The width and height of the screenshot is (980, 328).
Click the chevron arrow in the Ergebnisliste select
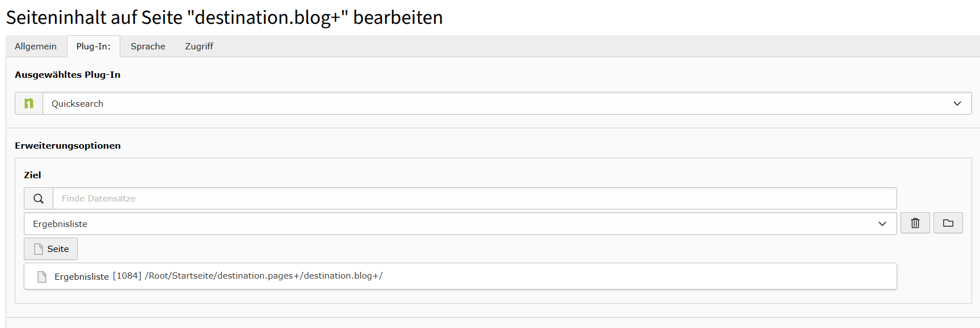pyautogui.click(x=882, y=224)
